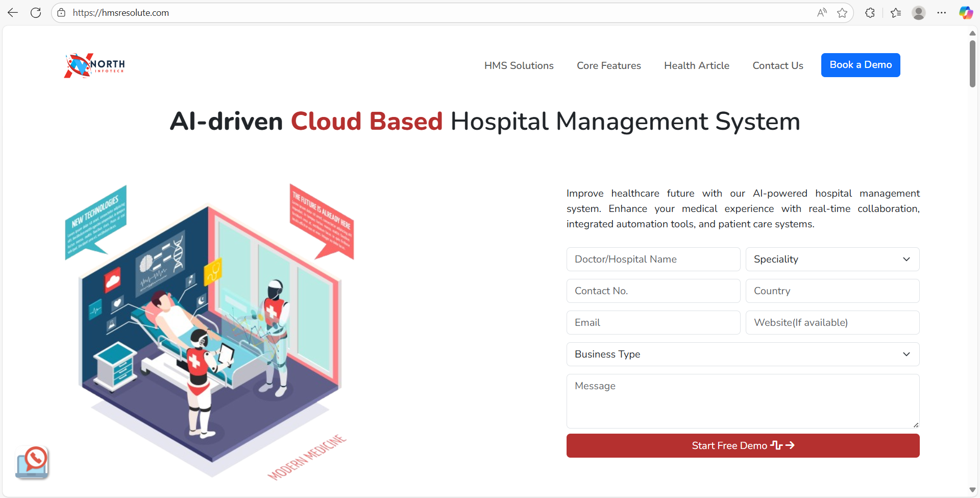Viewport: 980px width, 498px height.
Task: Open browser Settings and more menu
Action: click(x=942, y=13)
